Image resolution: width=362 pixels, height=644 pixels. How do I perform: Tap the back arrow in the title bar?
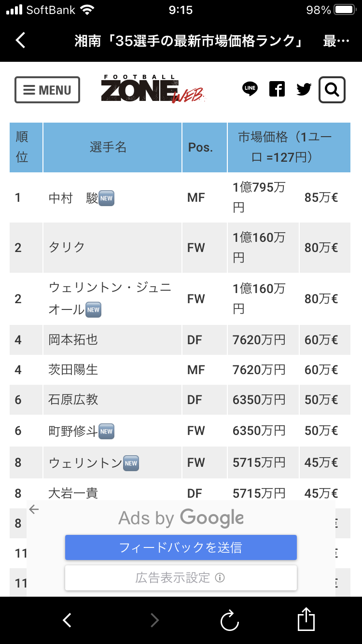(20, 40)
